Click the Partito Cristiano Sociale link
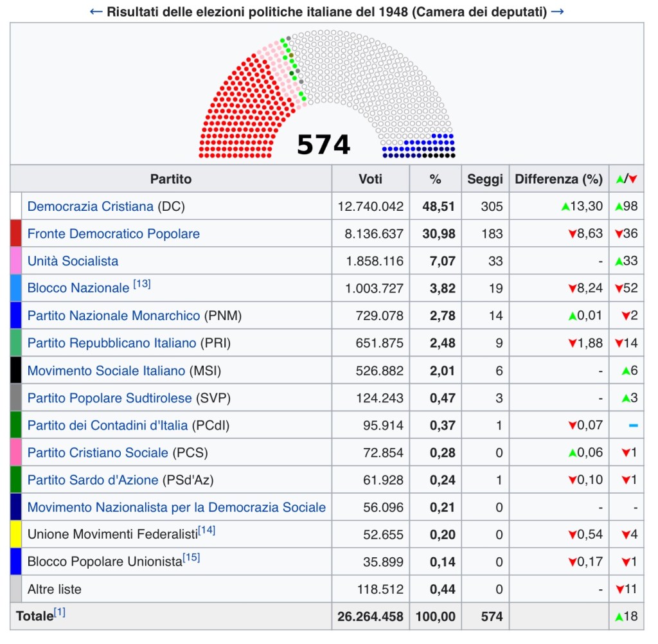 pyautogui.click(x=98, y=453)
